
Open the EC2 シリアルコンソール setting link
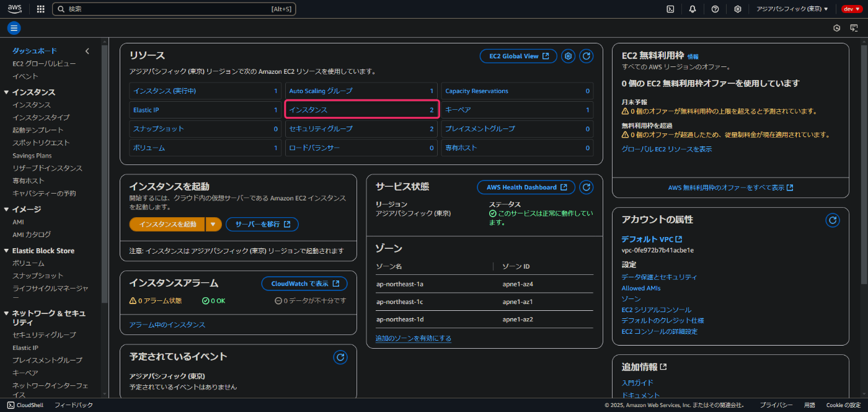(657, 310)
